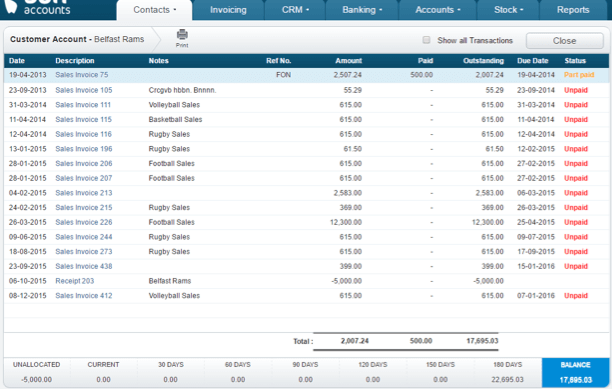Click the FON reference number

point(283,75)
